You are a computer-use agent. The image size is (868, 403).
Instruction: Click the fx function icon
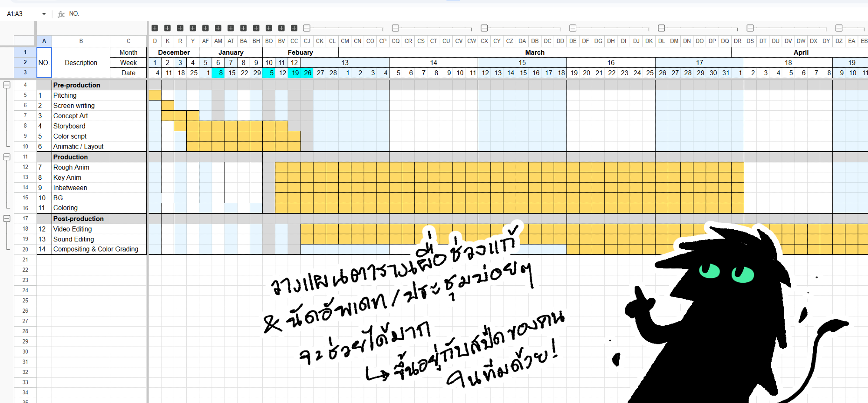61,14
